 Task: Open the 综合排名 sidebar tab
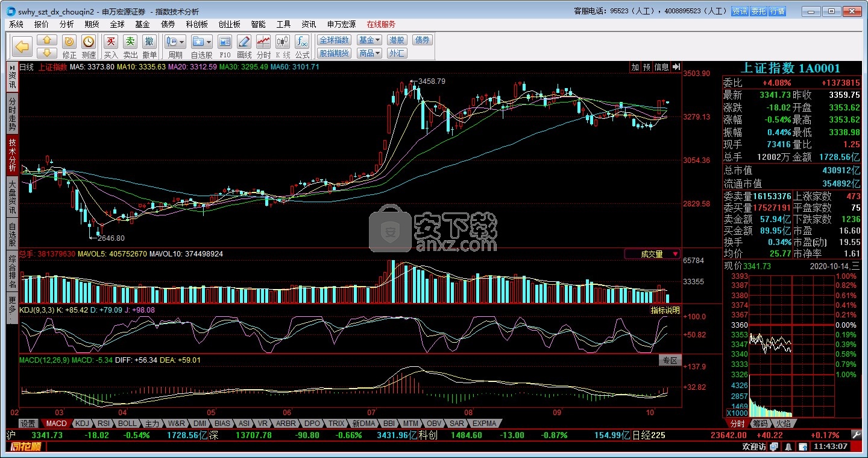(x=12, y=272)
